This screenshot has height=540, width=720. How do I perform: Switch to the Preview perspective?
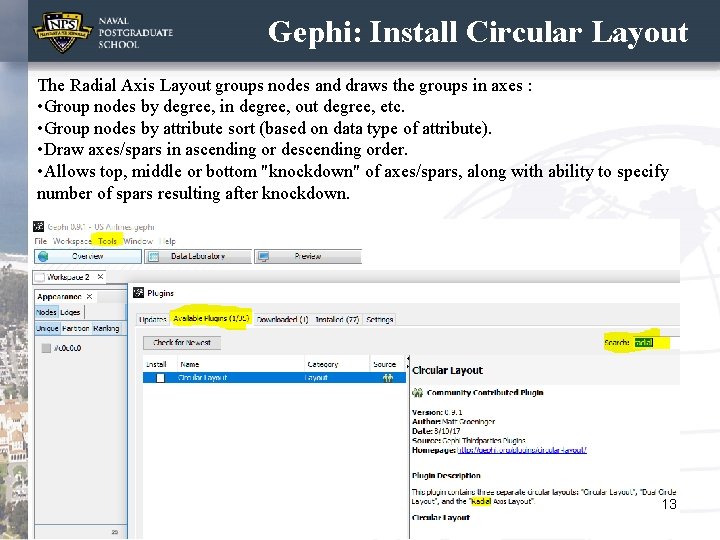point(308,256)
